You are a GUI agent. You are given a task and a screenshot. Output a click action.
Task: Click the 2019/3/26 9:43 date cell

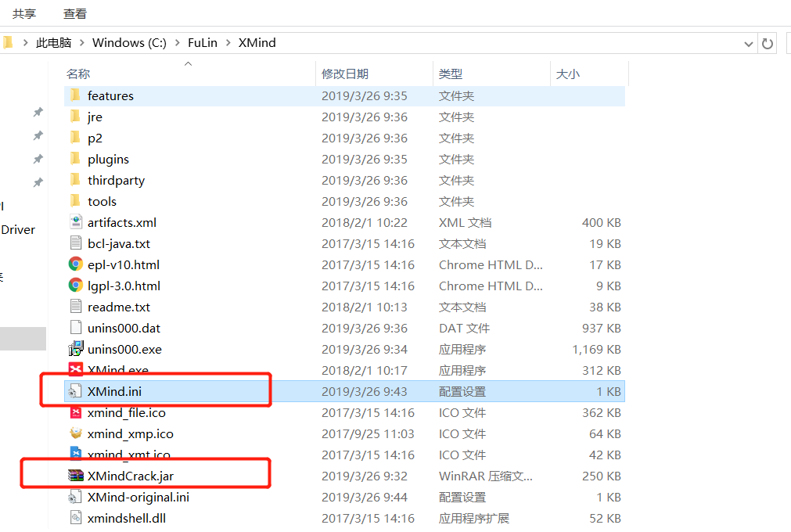tap(365, 391)
